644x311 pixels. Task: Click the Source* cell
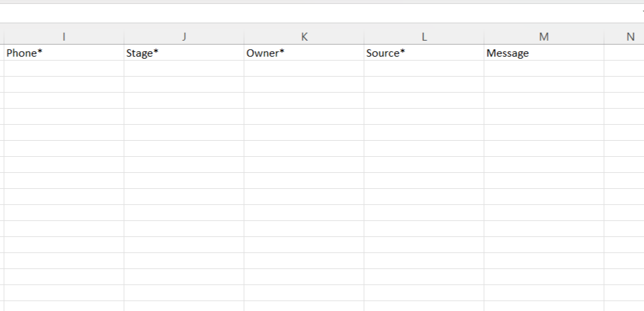pos(424,53)
